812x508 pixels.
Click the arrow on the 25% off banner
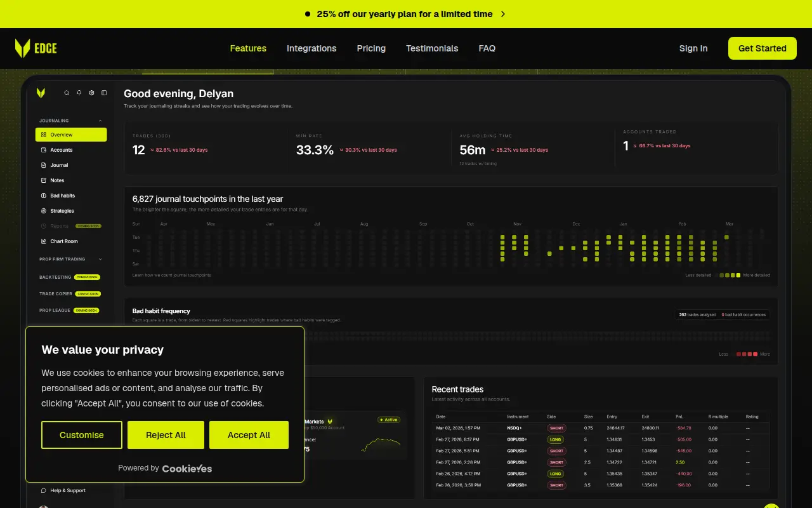[x=503, y=14]
